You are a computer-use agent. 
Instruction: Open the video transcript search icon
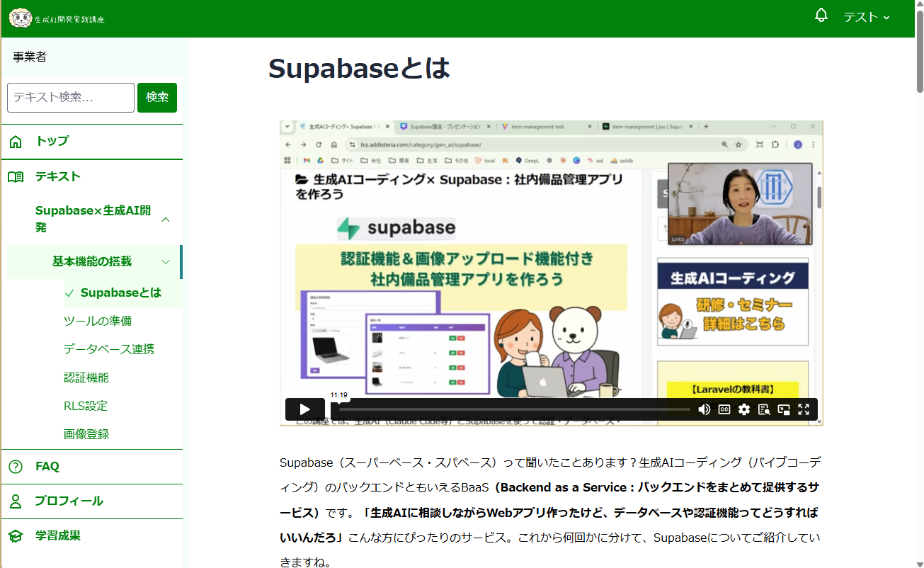click(764, 409)
